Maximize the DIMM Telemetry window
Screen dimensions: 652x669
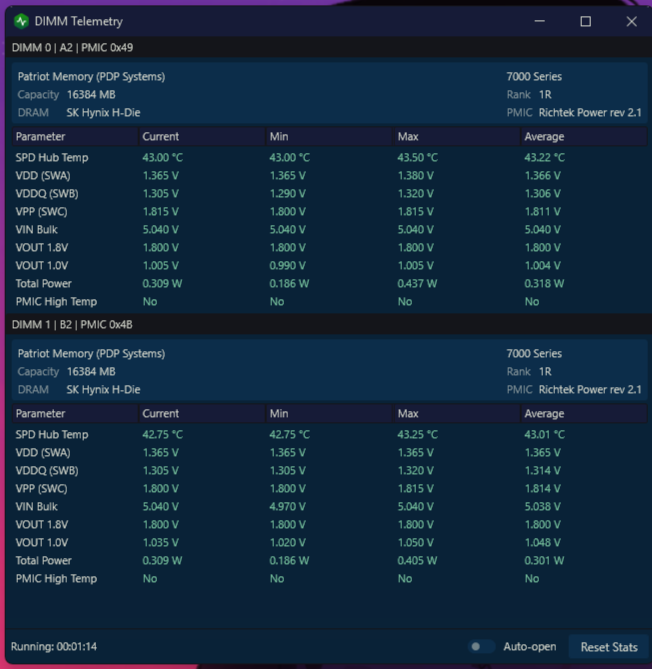pos(585,21)
